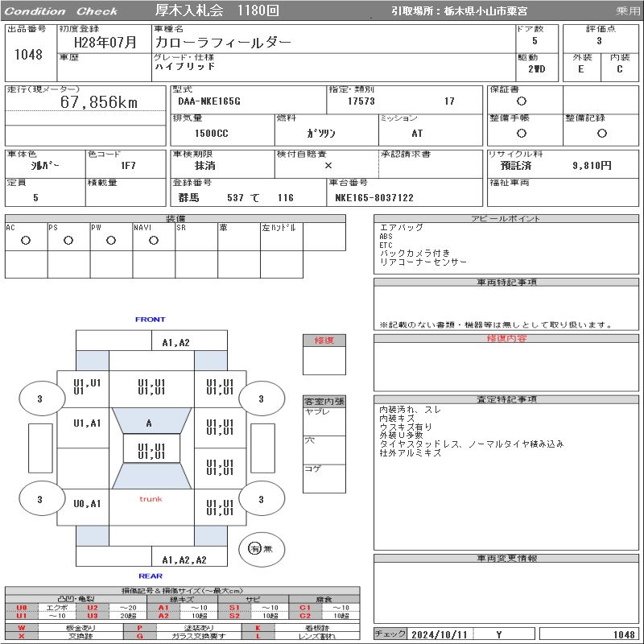Select model code DAA-NKE165G
This screenshot has height=644, width=644.
click(209, 101)
